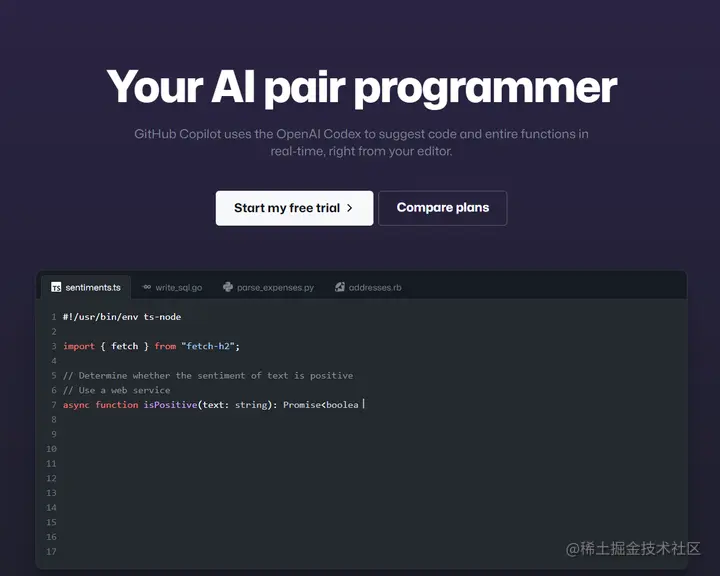Click line number 10 in the gutter
Screen dimensions: 720x576
[x=51, y=449]
